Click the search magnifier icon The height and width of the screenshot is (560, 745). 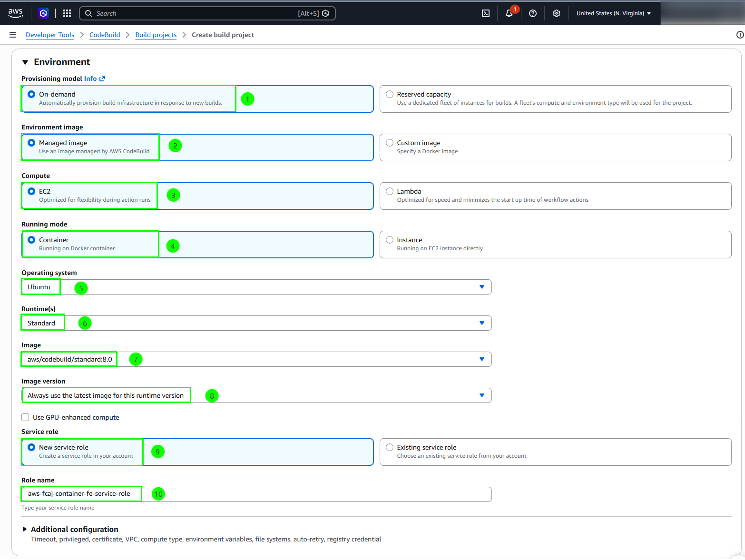[88, 13]
